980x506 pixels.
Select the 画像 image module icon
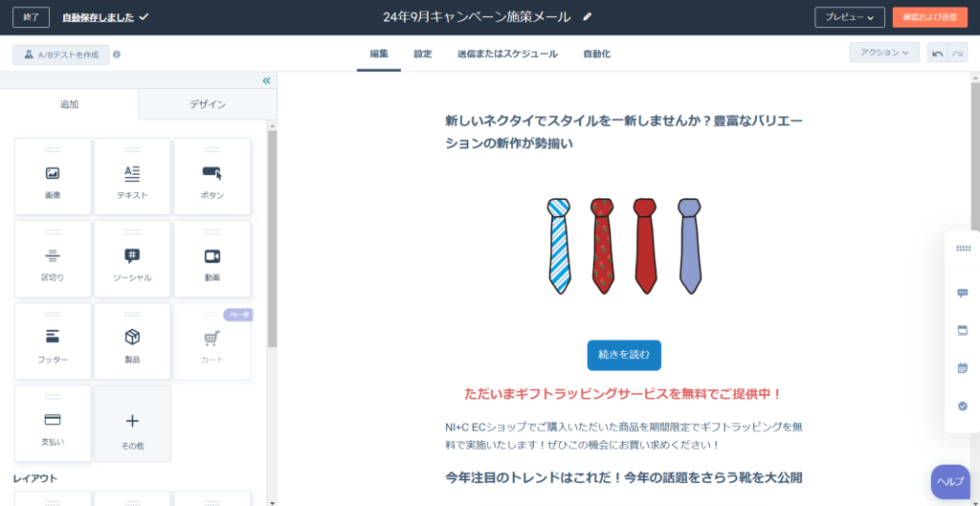coord(53,174)
